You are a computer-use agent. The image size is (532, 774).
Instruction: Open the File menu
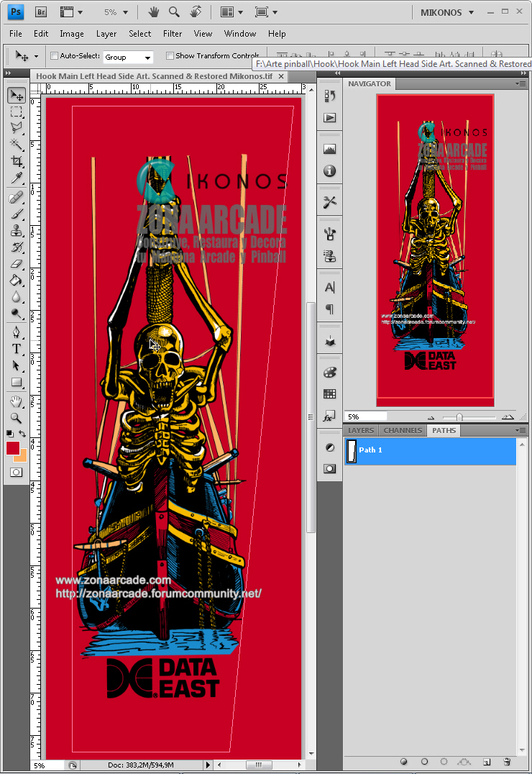pyautogui.click(x=16, y=34)
